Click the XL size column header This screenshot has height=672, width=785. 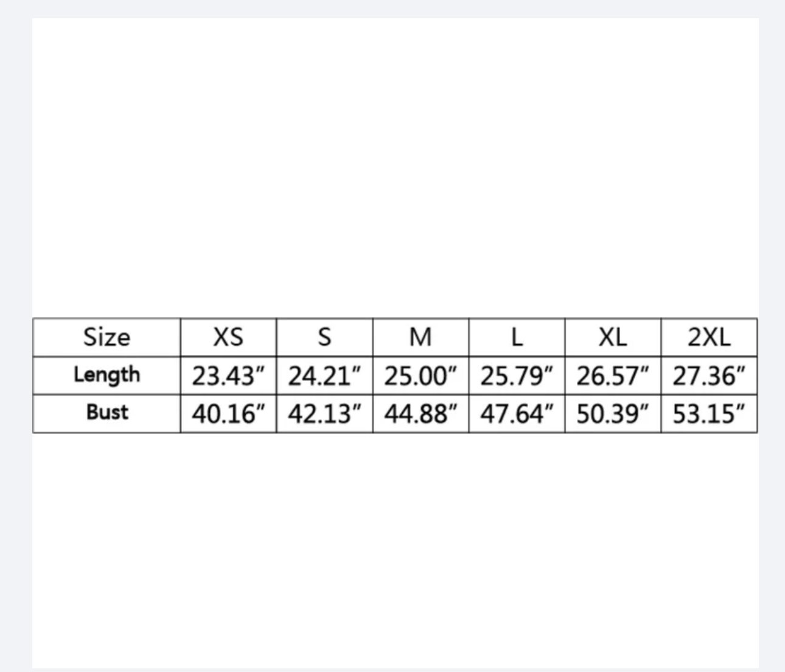coord(613,337)
